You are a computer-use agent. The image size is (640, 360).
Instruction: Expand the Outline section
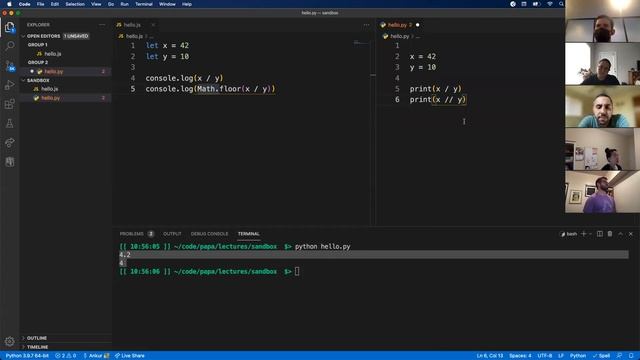37,338
